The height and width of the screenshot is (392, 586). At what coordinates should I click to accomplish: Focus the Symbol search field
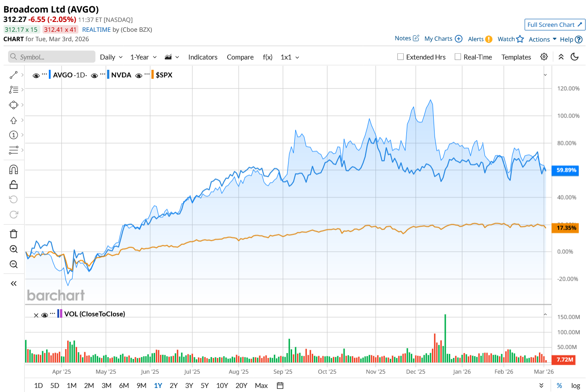point(52,57)
